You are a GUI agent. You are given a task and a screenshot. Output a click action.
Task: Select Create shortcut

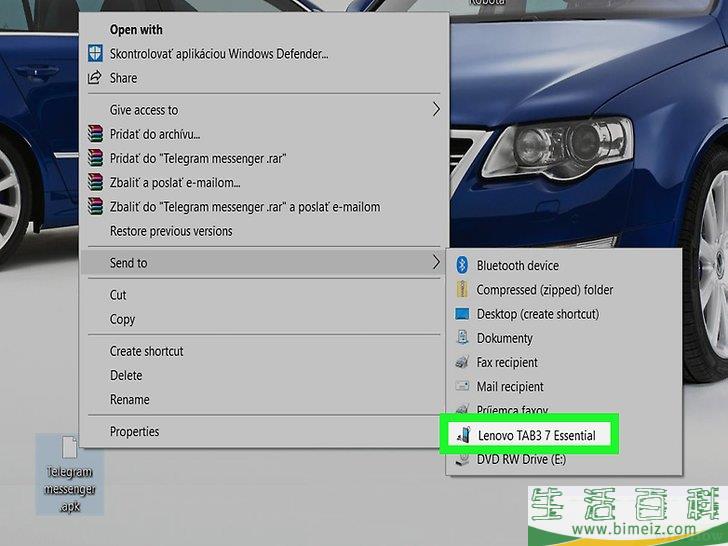pyautogui.click(x=264, y=351)
